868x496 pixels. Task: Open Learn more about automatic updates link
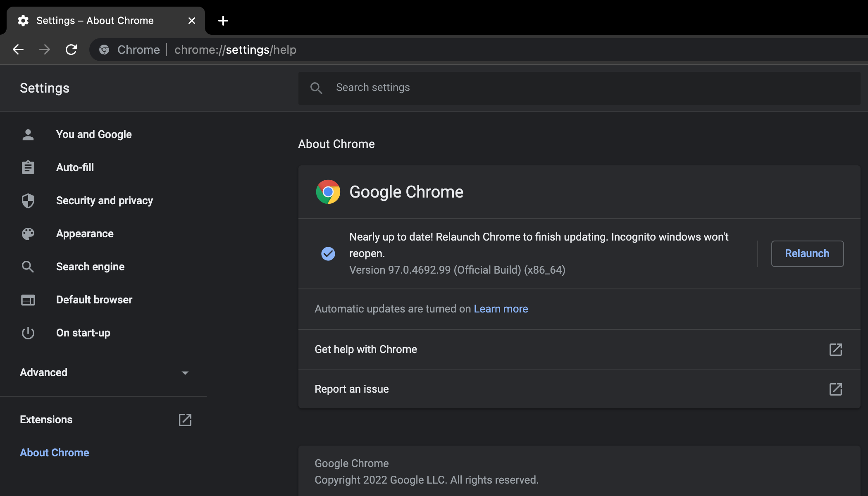[501, 309]
